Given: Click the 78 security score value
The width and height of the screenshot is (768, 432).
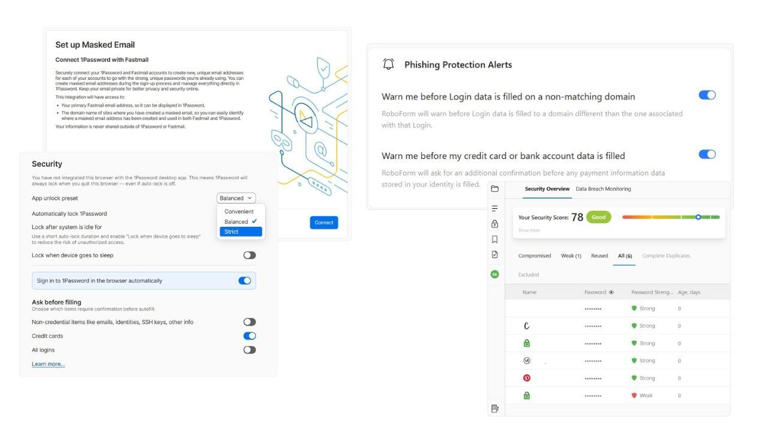Looking at the screenshot, I should click(577, 217).
